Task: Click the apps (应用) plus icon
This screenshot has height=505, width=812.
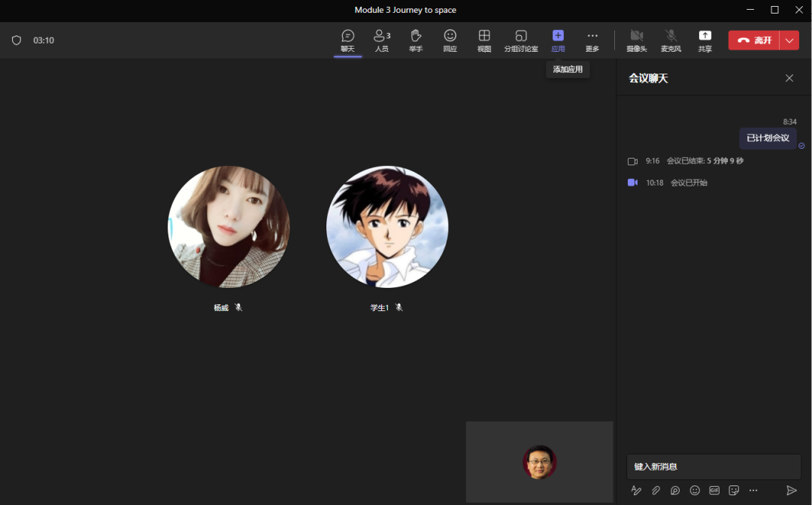Action: coord(558,35)
